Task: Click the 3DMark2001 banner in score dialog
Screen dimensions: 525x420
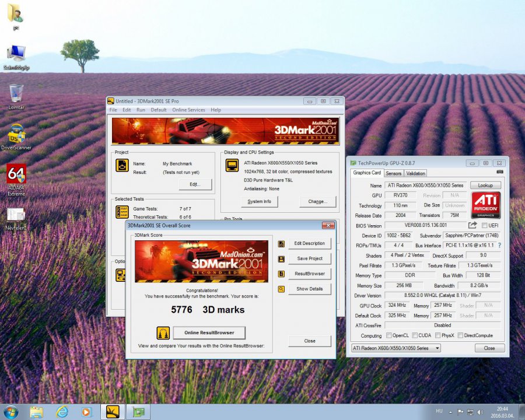Action: tap(201, 261)
